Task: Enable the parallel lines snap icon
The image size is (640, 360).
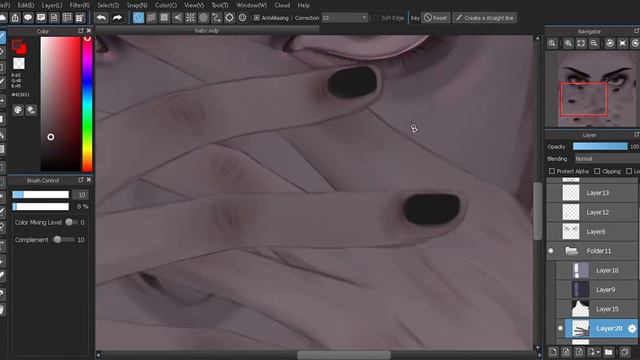Action: [151, 18]
